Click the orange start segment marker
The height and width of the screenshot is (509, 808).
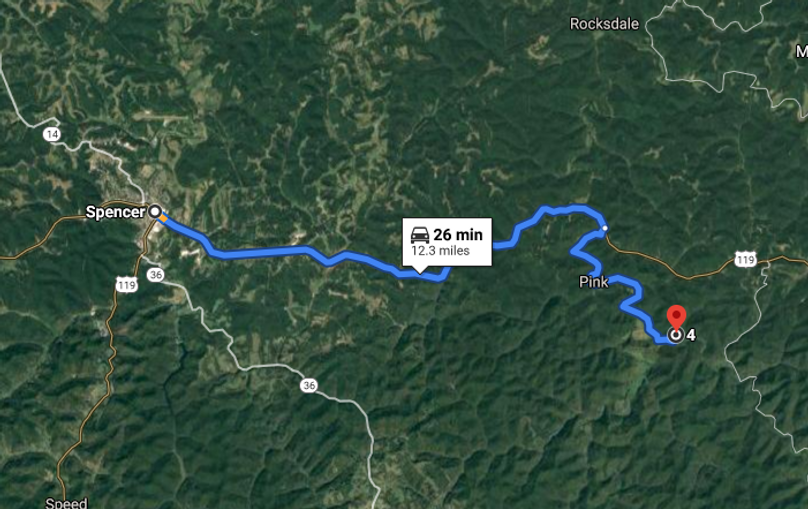pyautogui.click(x=163, y=218)
